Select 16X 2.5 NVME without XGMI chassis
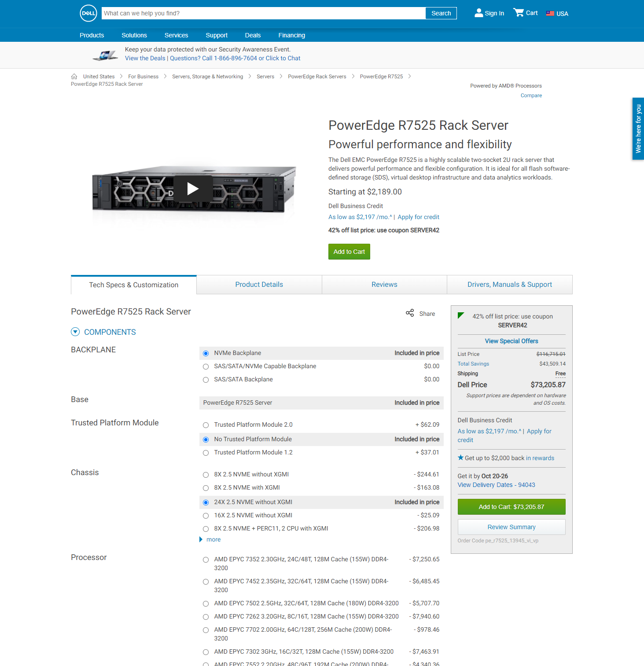 pos(206,516)
